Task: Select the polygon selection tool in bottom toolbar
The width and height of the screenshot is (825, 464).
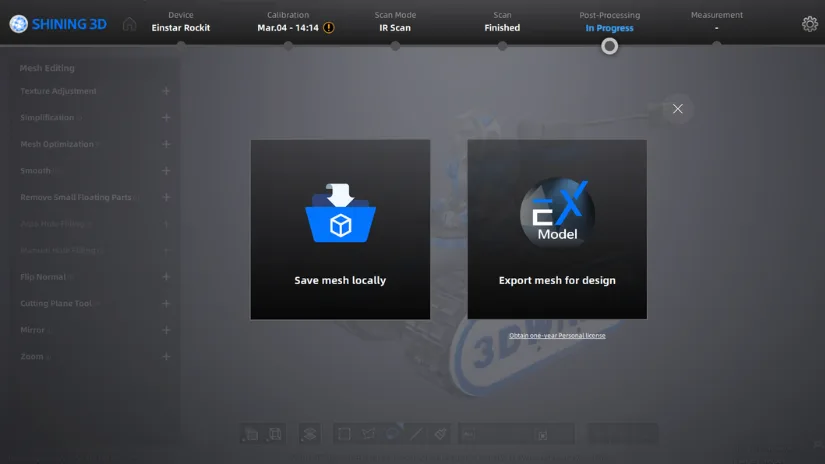Action: click(x=368, y=434)
